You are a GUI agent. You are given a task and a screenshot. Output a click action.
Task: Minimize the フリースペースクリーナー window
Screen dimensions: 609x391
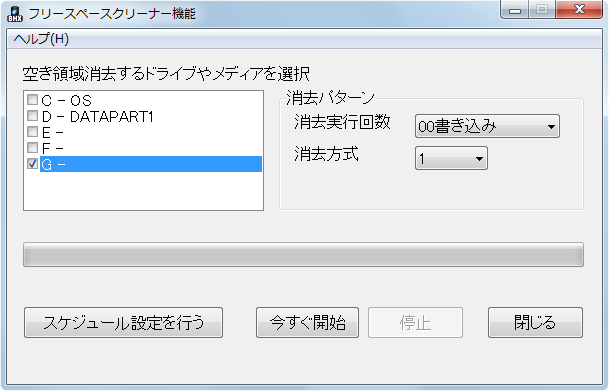coord(514,10)
